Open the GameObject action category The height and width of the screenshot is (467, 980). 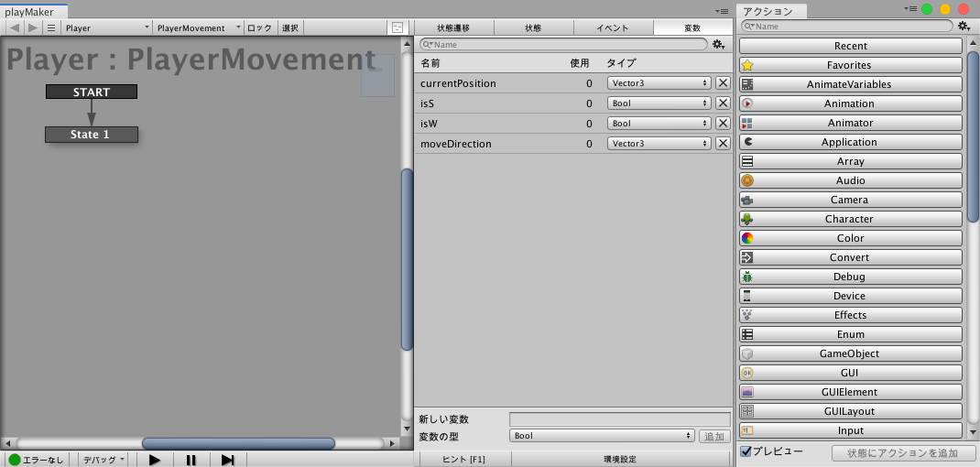[x=851, y=353]
